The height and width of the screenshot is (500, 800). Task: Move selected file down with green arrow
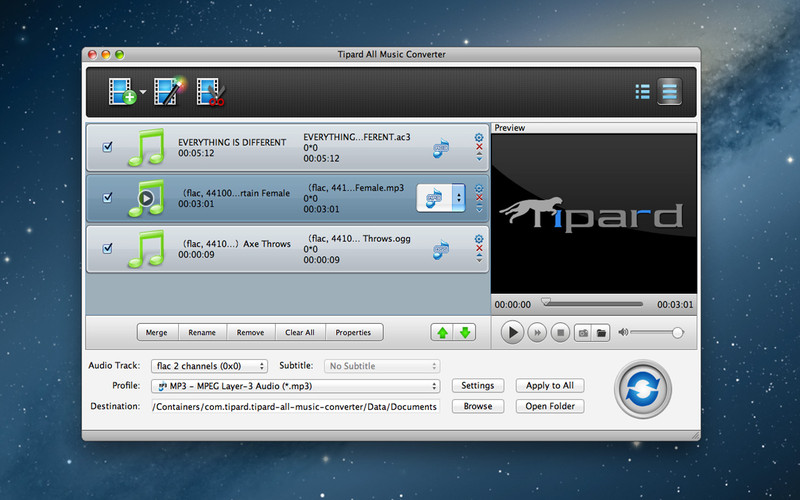pos(465,333)
